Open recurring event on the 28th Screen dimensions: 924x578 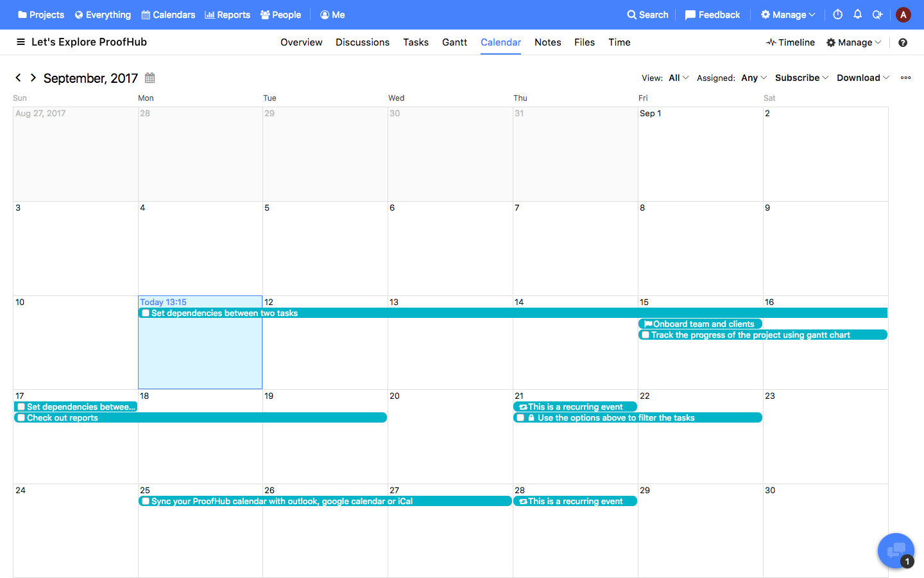click(575, 502)
